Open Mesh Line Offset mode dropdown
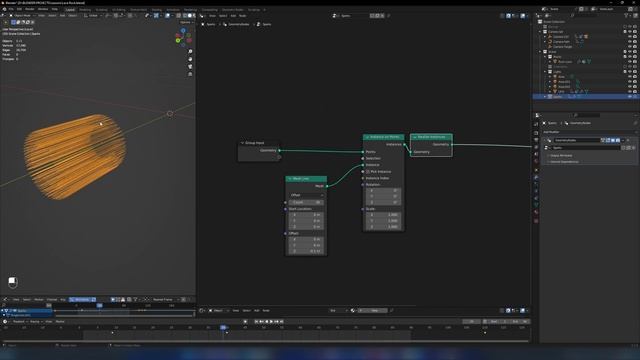 click(307, 195)
